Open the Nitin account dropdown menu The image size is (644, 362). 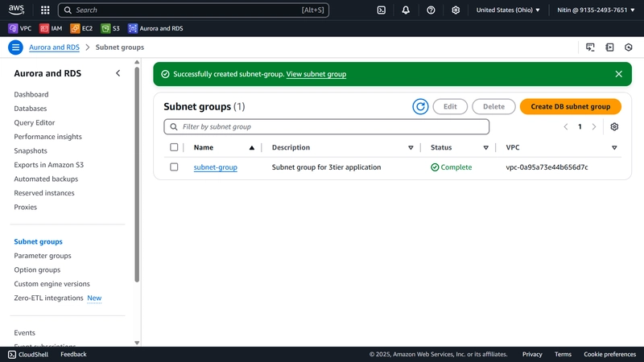coord(596,10)
